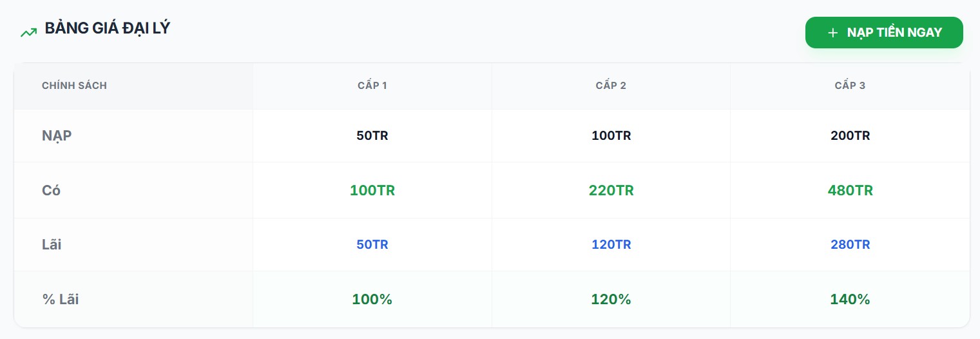Click the 120% profit percentage cell

611,300
